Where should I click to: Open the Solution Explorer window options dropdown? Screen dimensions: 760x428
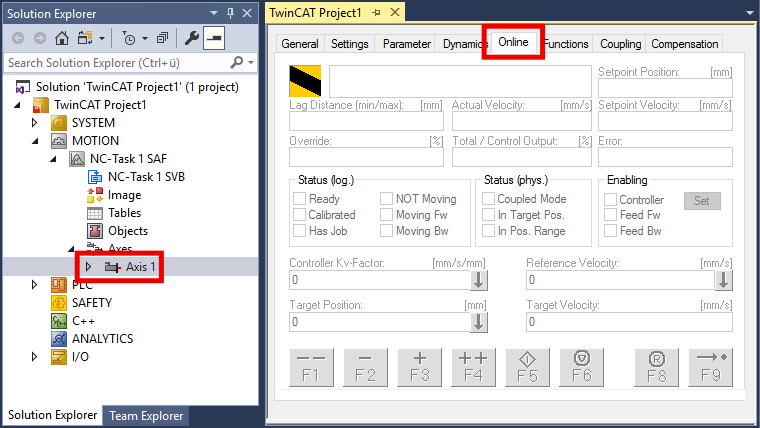[x=214, y=13]
